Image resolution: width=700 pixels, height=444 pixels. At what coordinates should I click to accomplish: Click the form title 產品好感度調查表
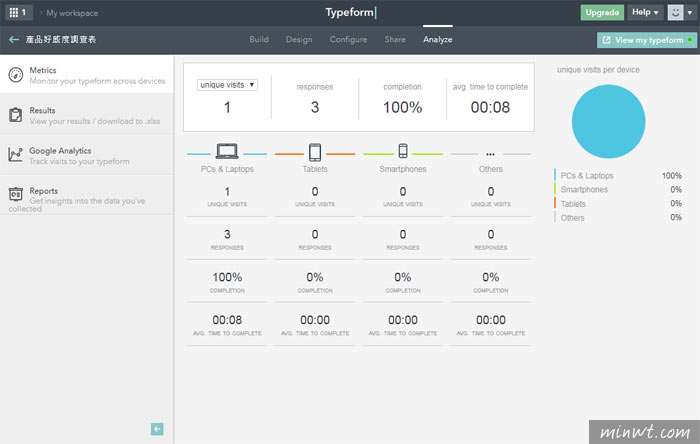point(61,39)
